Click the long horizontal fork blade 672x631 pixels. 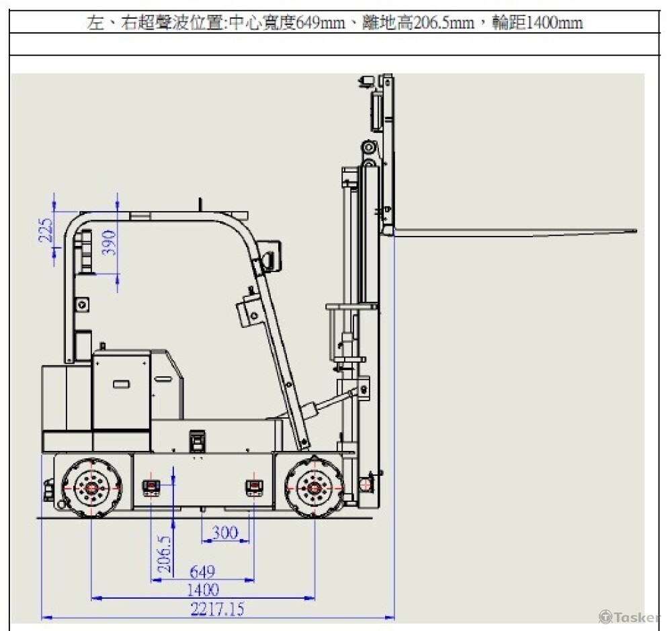point(511,232)
